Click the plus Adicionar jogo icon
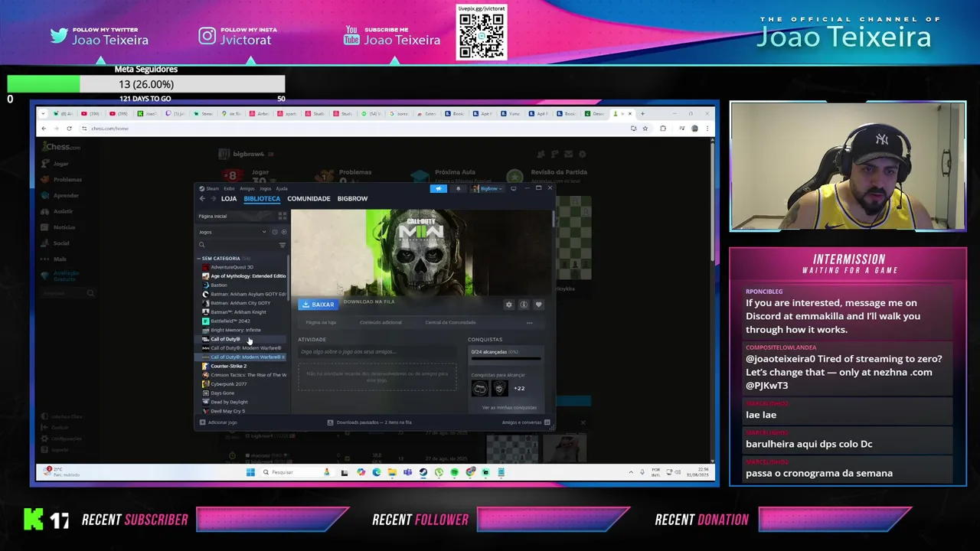The image size is (980, 551). pyautogui.click(x=202, y=422)
